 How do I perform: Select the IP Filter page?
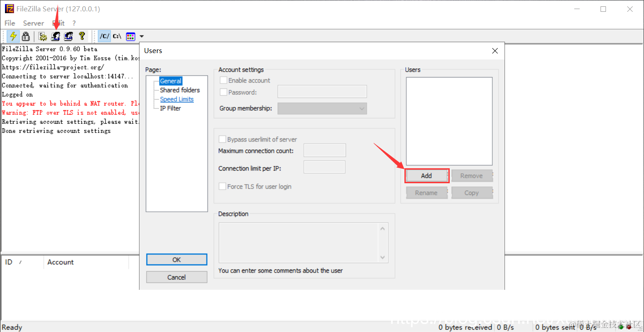[x=170, y=108]
